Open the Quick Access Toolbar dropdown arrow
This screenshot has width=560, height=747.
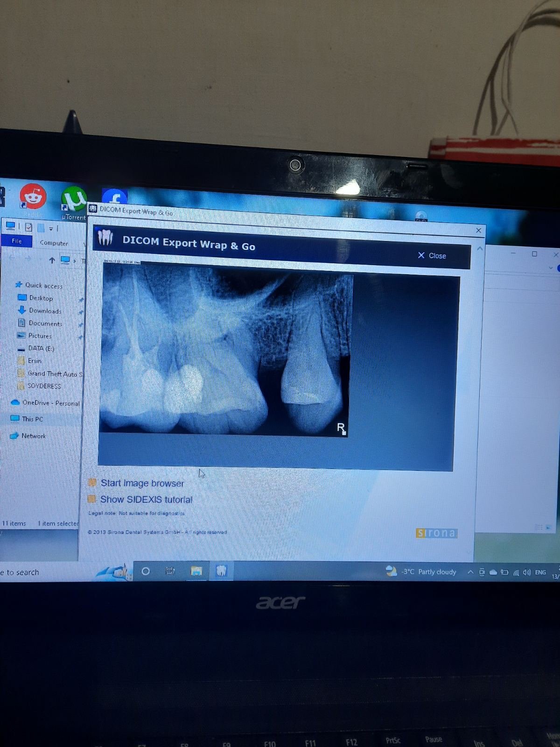click(x=51, y=229)
